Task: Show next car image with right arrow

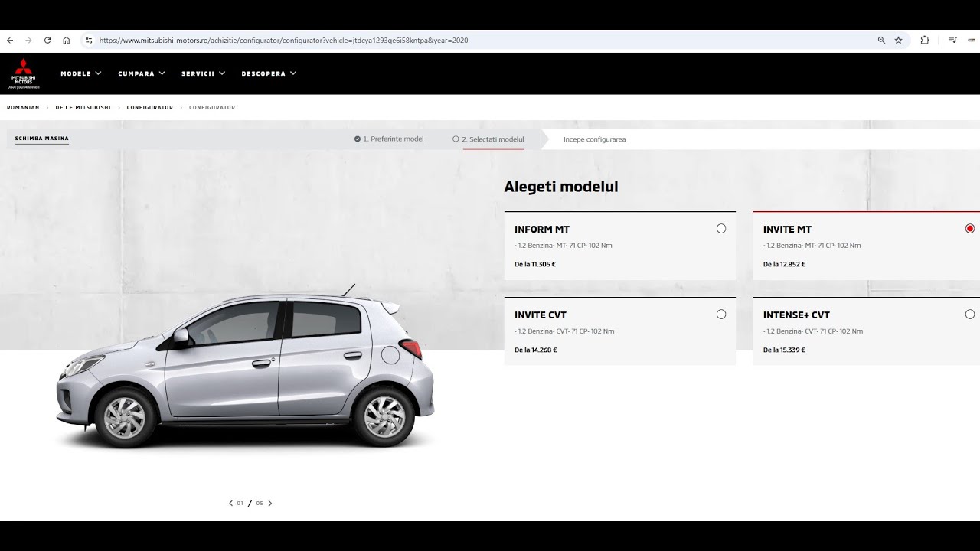Action: [270, 504]
